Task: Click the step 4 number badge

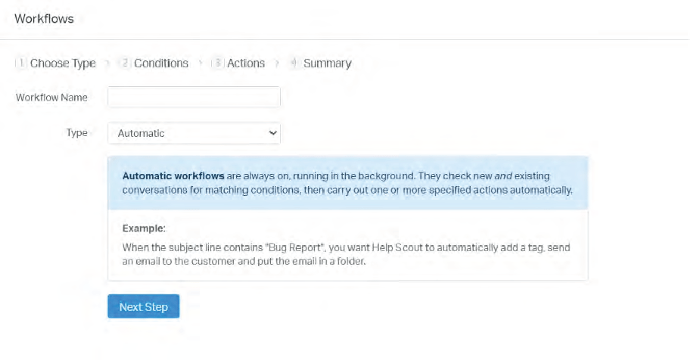Action: [x=294, y=63]
